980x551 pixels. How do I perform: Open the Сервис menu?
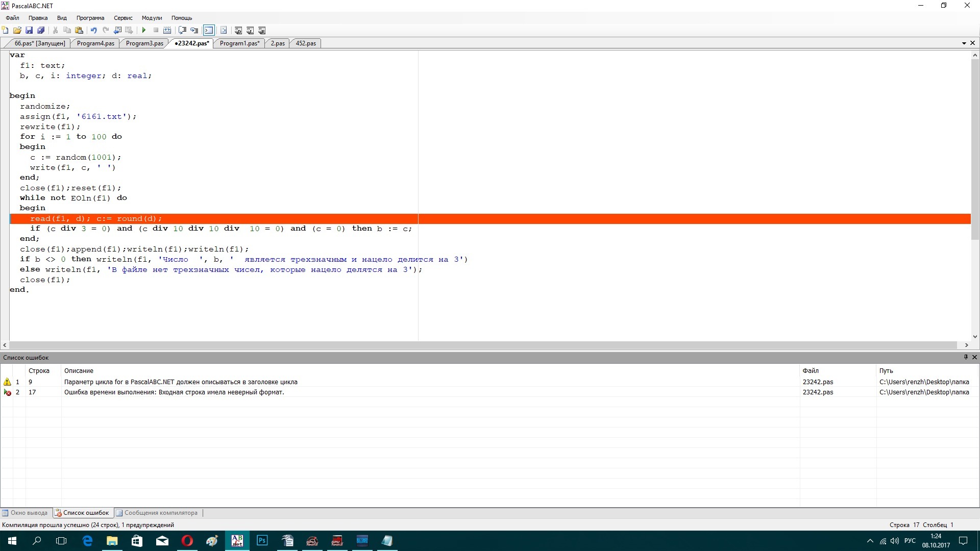click(x=123, y=18)
